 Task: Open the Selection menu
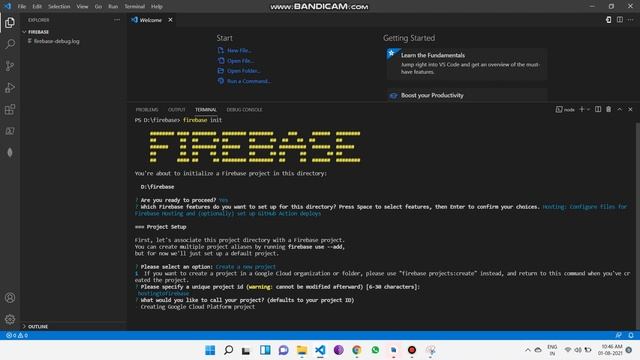point(59,7)
